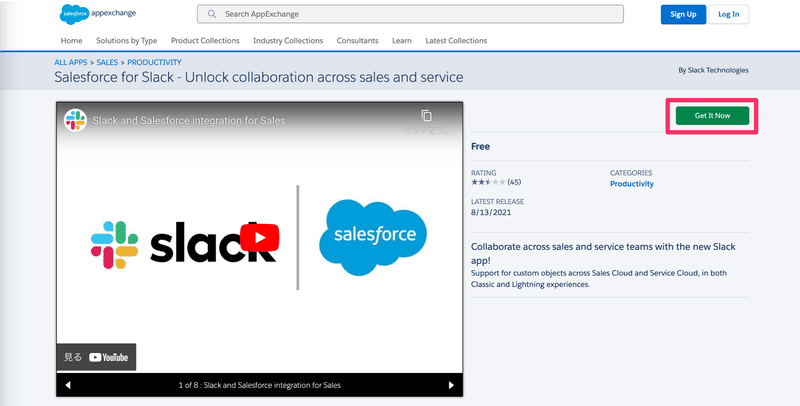The image size is (800, 406).
Task: Click the search magnifier icon
Action: pyautogui.click(x=212, y=14)
